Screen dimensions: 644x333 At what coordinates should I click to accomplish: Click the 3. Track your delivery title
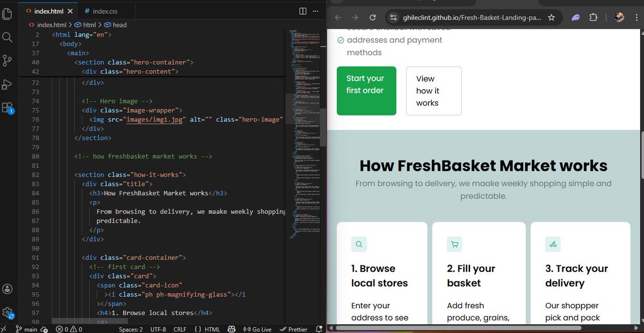pos(576,276)
